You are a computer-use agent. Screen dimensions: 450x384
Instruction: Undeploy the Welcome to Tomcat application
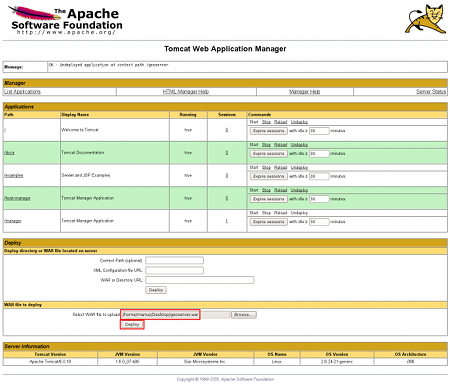tap(299, 122)
